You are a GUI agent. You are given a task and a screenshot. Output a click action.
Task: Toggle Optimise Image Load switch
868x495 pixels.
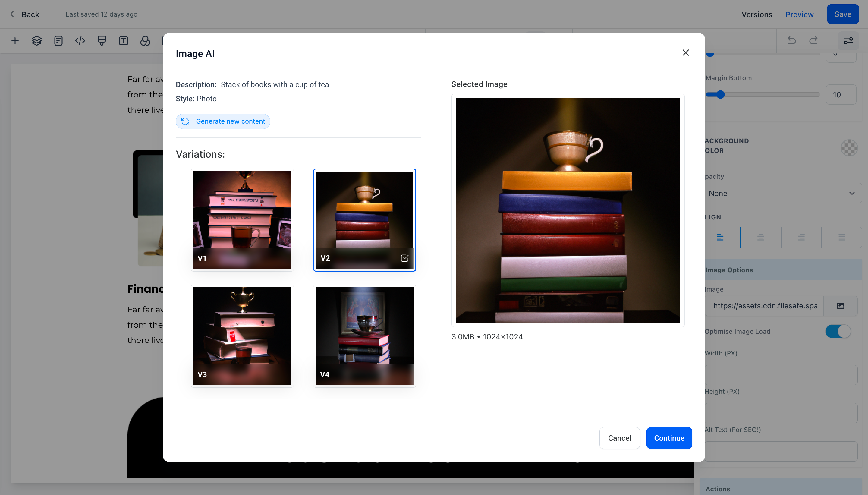click(838, 331)
